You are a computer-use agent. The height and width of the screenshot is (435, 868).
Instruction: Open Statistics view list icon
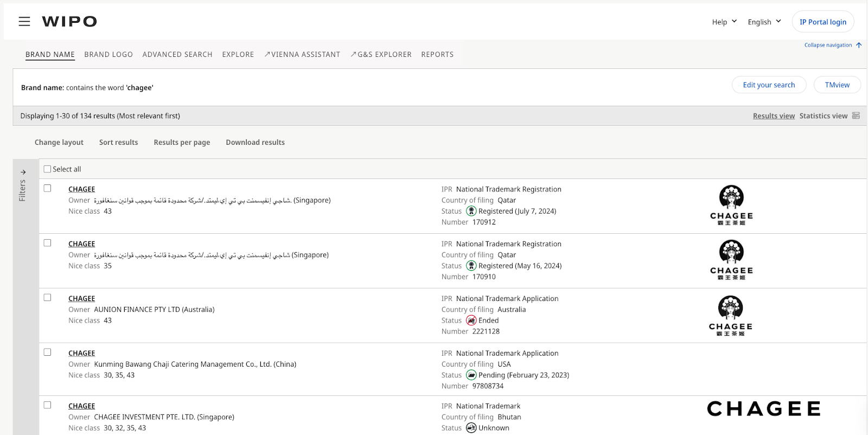pyautogui.click(x=856, y=116)
